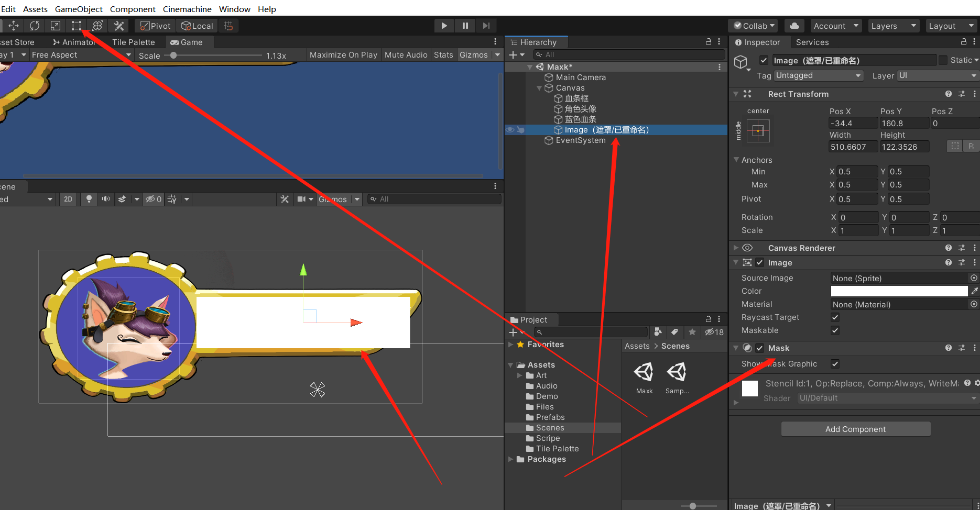Click the Pause button in the toolbar
Image resolution: width=980 pixels, height=510 pixels.
click(x=465, y=25)
